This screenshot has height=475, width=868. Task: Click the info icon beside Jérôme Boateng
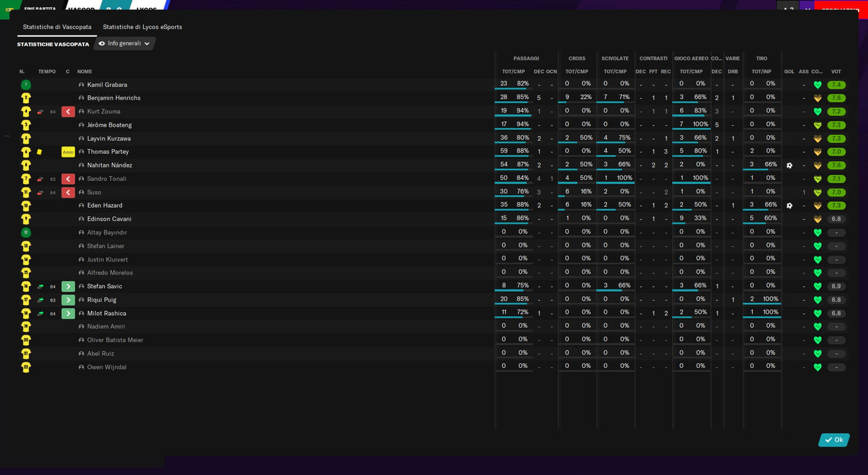[x=81, y=125]
